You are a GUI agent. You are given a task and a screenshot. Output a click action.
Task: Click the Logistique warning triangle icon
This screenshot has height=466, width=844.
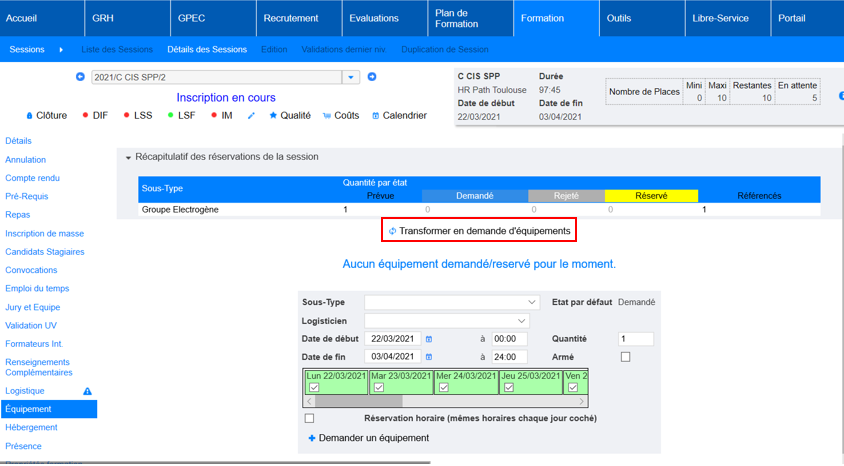(x=87, y=391)
